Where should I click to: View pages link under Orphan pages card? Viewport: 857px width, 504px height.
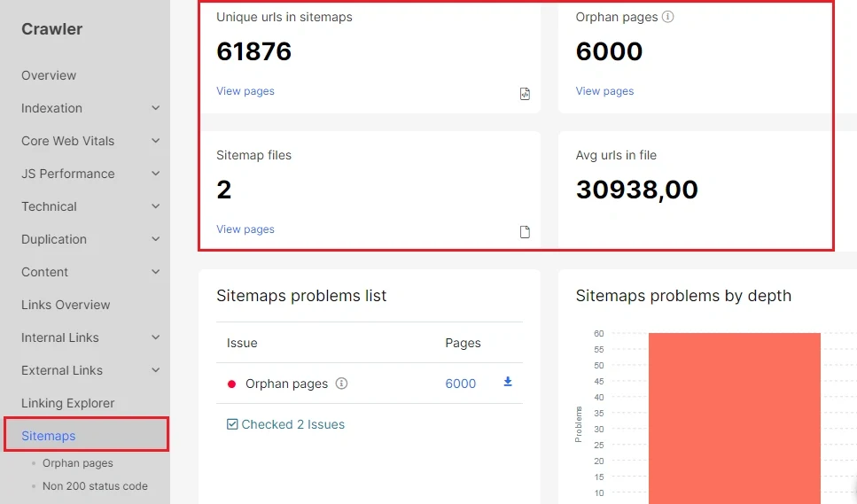tap(604, 91)
